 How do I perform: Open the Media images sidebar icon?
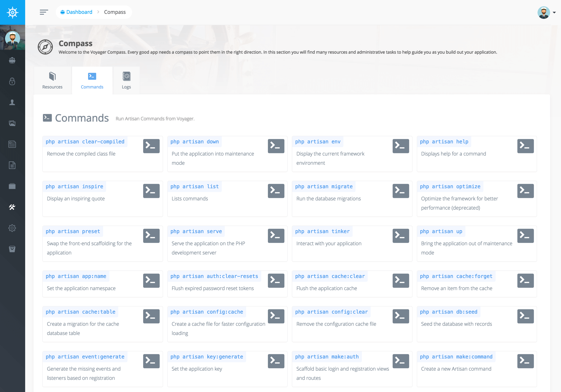12,123
